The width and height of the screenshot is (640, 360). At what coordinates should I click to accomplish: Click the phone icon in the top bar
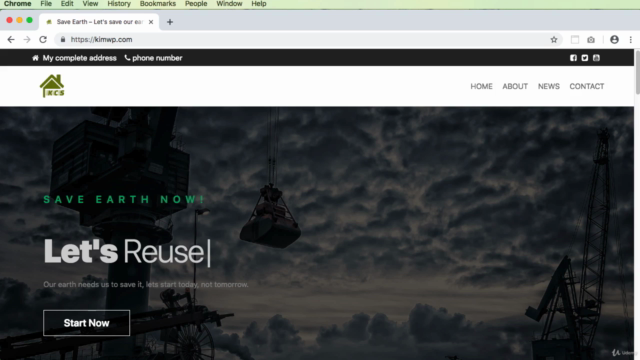127,58
